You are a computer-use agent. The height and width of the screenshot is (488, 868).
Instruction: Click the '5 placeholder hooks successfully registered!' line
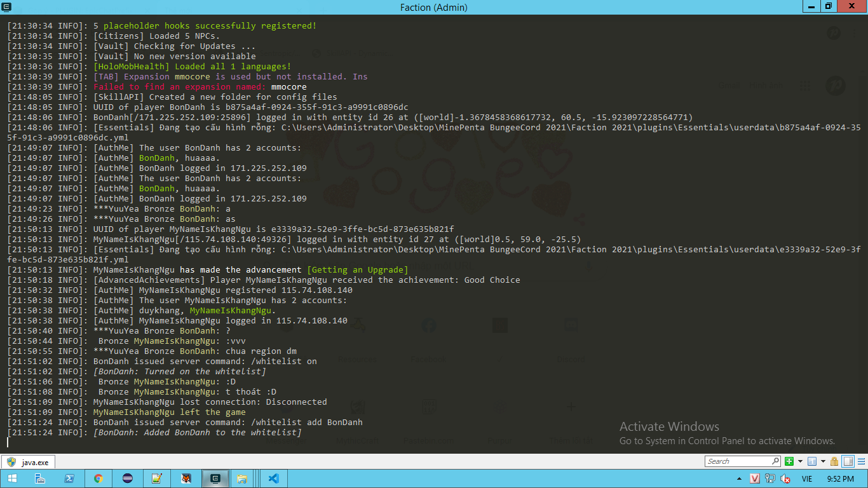pos(161,26)
